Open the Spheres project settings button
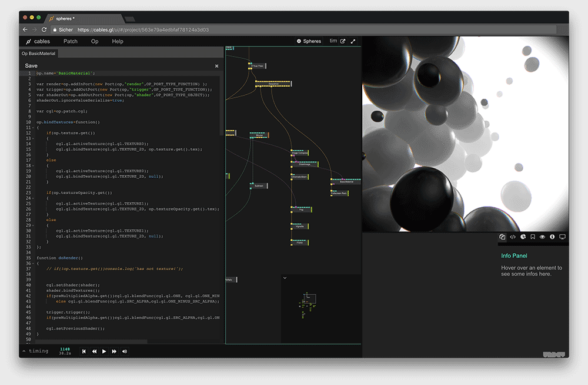 309,41
